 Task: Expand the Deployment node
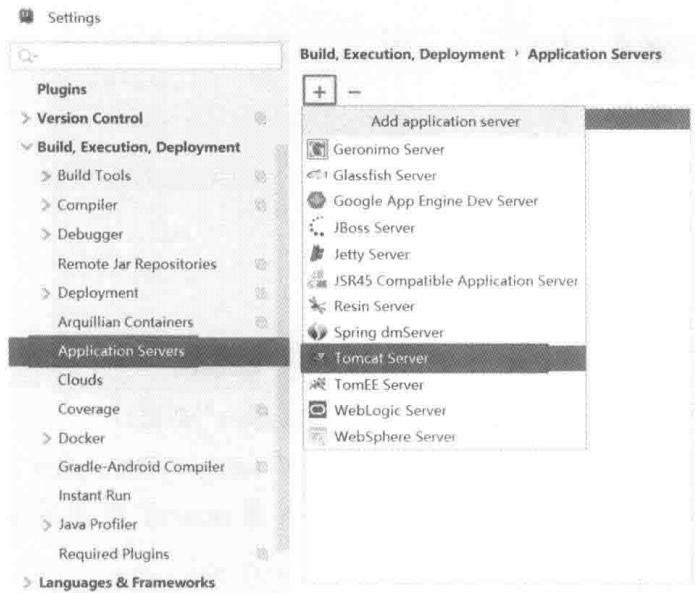point(46,293)
